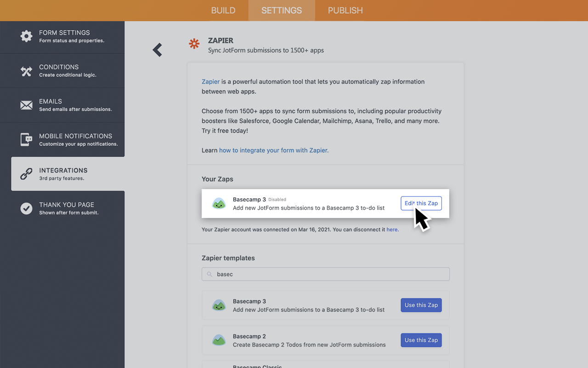
Task: Click the how to integrate your form link
Action: (273, 150)
